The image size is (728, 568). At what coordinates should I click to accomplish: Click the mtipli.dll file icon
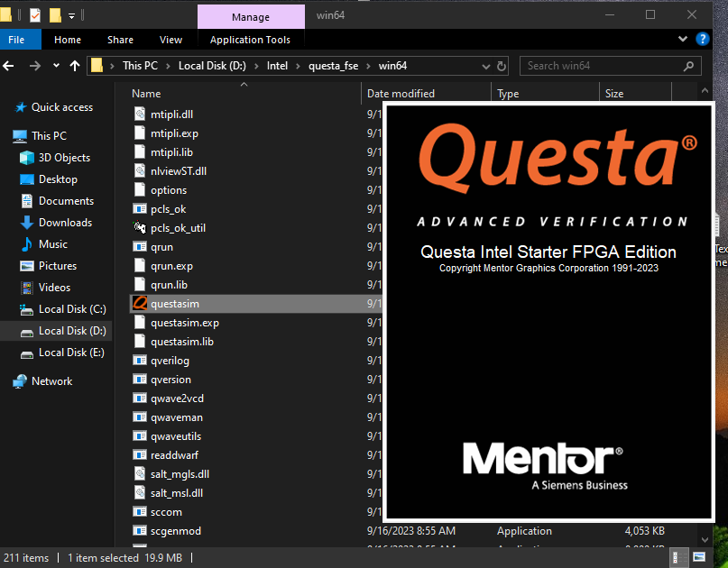(140, 114)
